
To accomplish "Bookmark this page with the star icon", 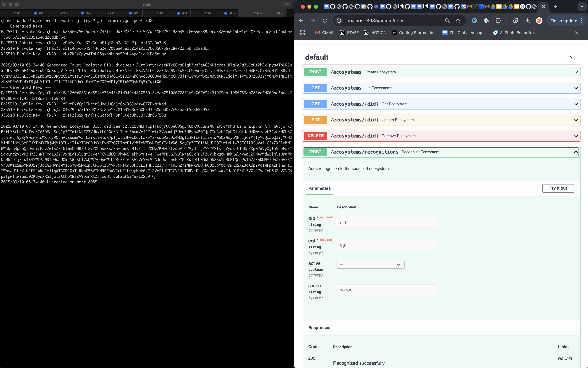I will pos(458,21).
